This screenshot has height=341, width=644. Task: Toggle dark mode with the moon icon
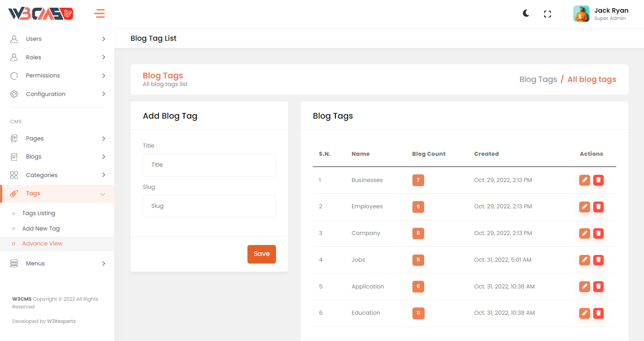526,14
